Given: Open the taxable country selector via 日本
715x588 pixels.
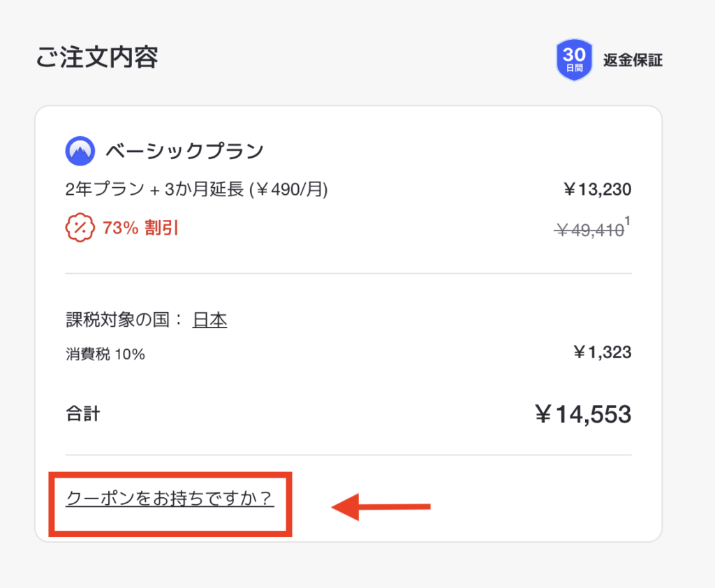Looking at the screenshot, I should tap(210, 319).
